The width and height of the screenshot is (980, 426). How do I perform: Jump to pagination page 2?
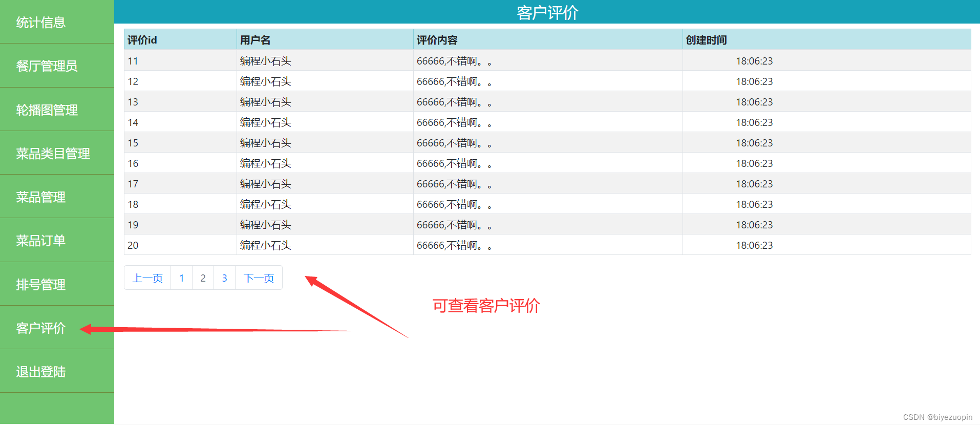203,278
